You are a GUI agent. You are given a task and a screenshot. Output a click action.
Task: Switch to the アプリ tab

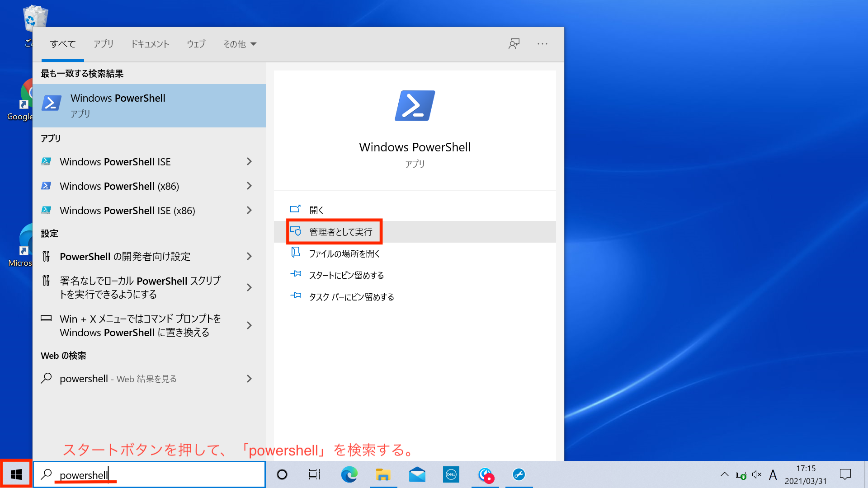(104, 44)
